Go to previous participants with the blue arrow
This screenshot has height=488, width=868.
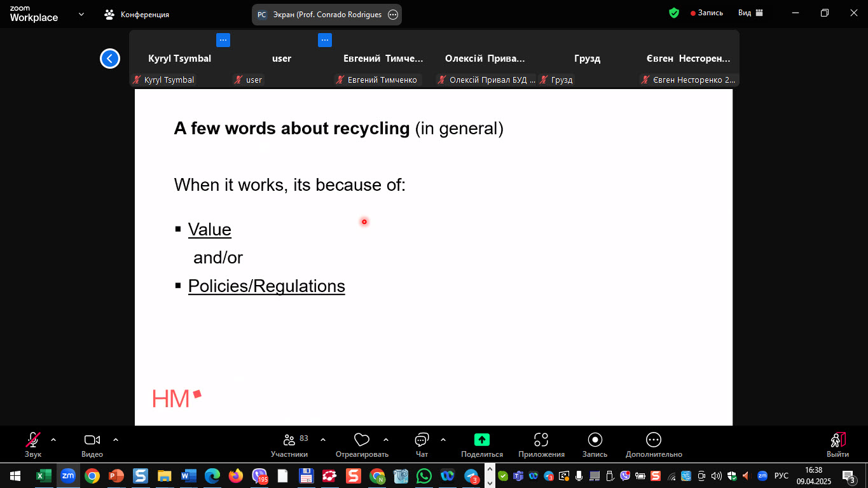[110, 59]
